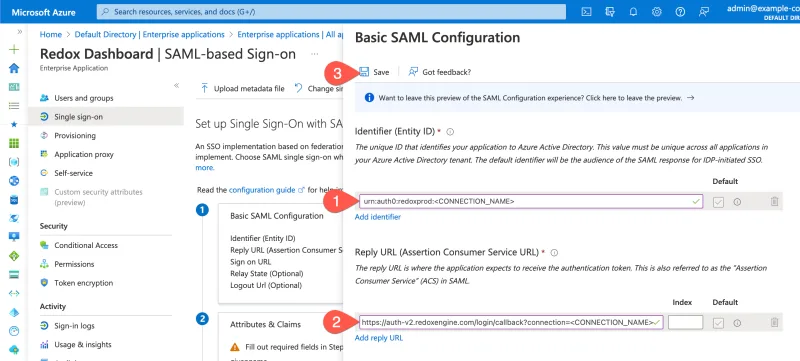Click the Reply URL Index field
The height and width of the screenshot is (361, 800).
(x=685, y=322)
